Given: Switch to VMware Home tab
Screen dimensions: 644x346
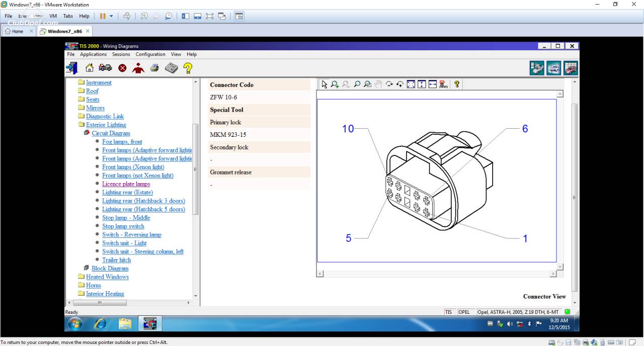Looking at the screenshot, I should [x=18, y=31].
